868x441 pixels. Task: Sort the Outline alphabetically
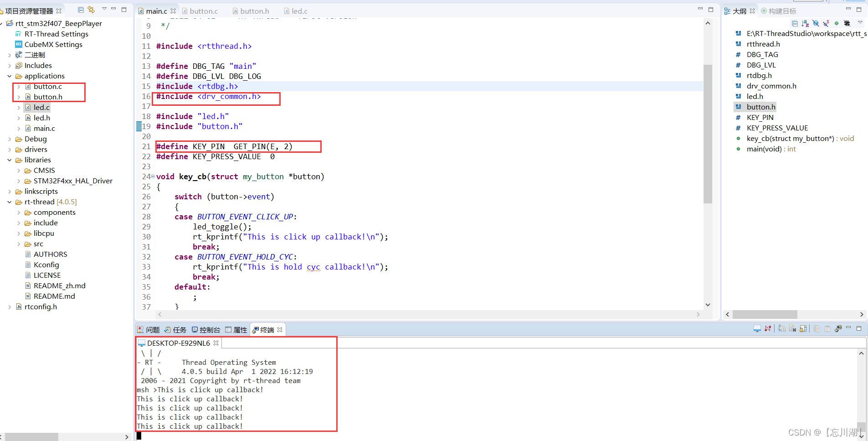(805, 24)
